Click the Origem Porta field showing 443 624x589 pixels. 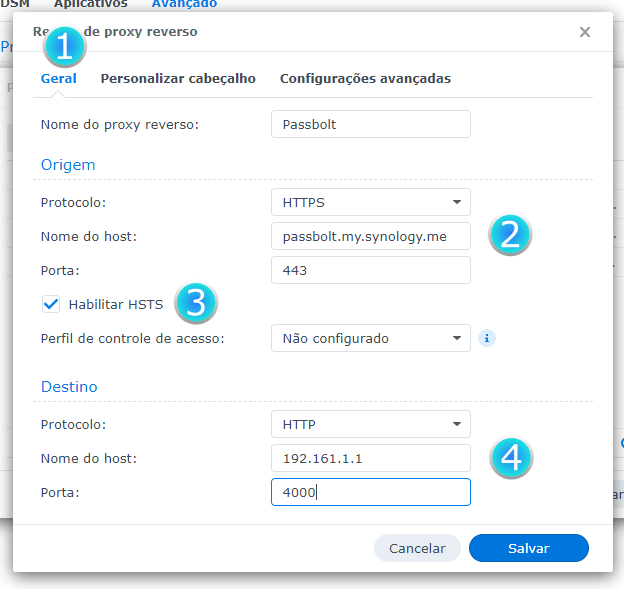pyautogui.click(x=370, y=270)
